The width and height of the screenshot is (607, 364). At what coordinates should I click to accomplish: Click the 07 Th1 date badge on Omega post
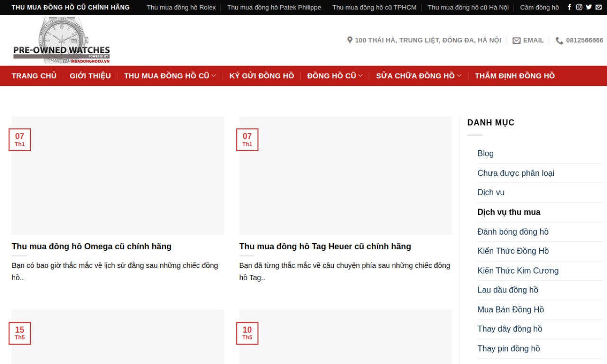click(19, 140)
